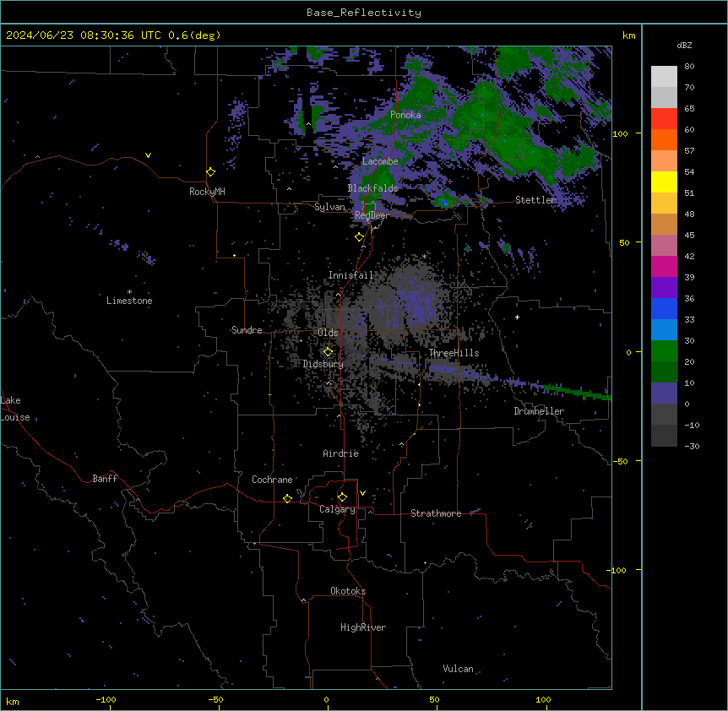Click the dBZ legend heading
This screenshot has width=728, height=711.
click(684, 45)
